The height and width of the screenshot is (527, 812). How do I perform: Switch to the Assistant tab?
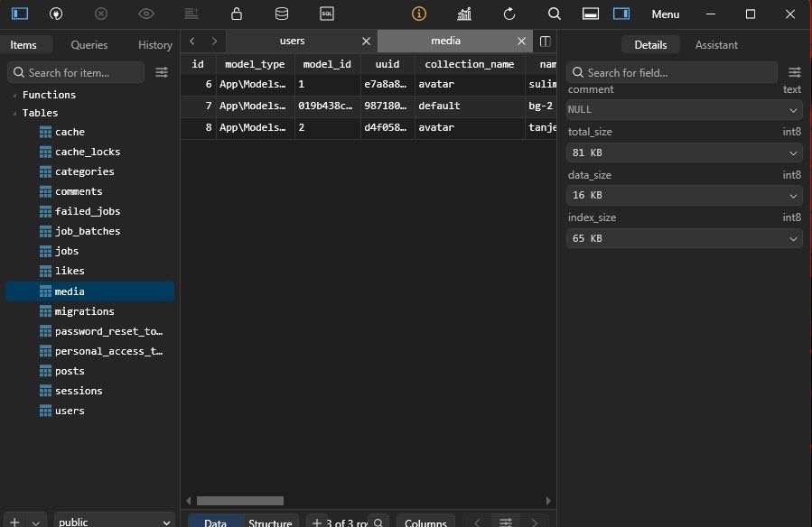[x=716, y=45]
